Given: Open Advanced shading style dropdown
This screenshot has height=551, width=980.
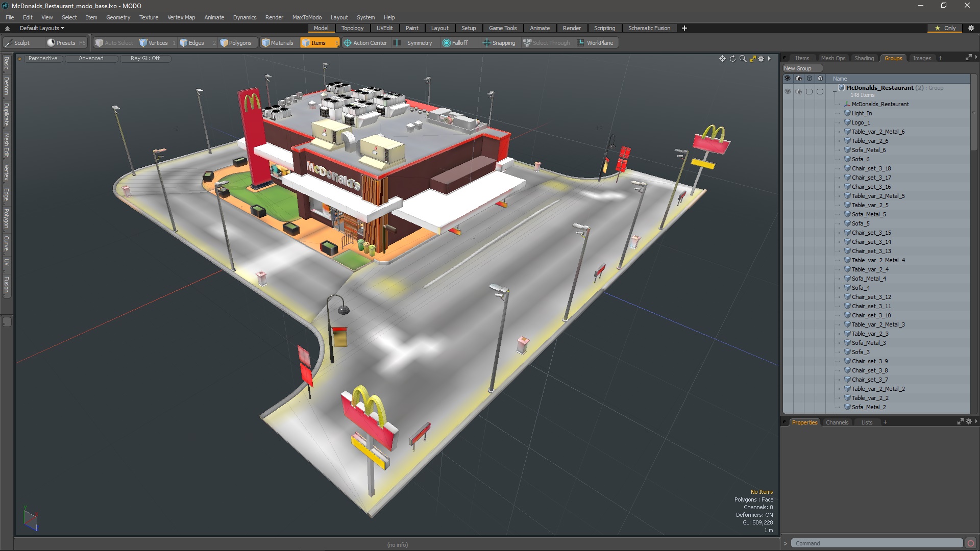Looking at the screenshot, I should pyautogui.click(x=91, y=58).
